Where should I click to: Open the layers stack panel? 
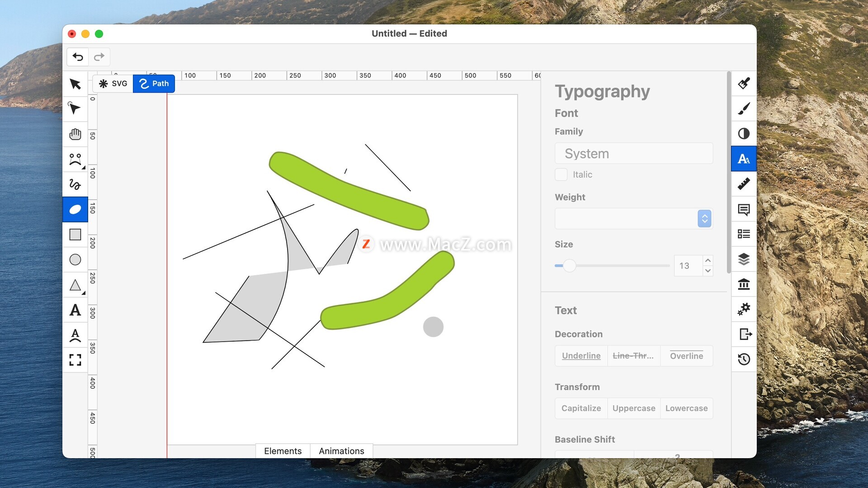point(744,259)
